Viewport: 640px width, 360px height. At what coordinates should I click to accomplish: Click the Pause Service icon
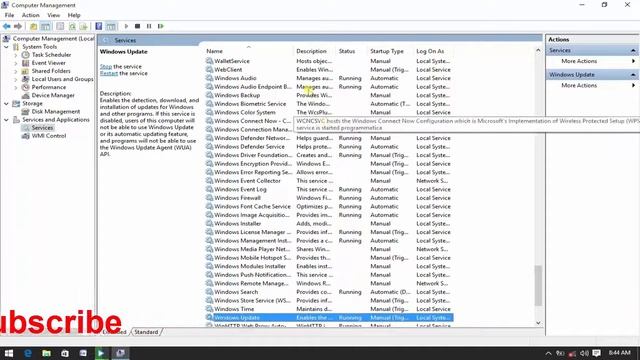pos(149,26)
